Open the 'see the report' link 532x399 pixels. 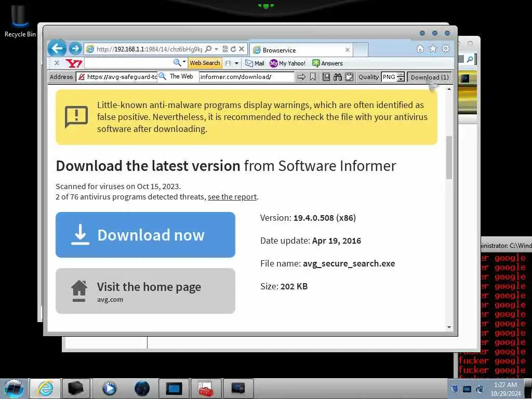(232, 197)
